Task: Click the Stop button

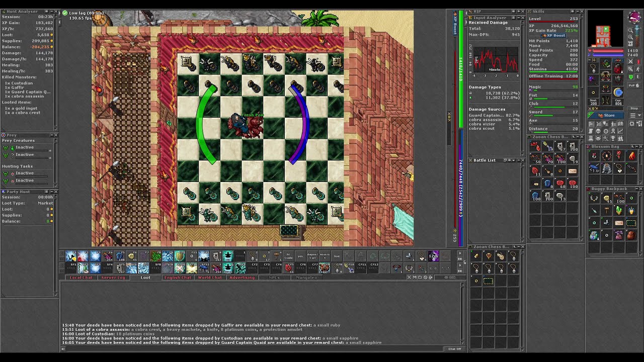Action: (634, 108)
